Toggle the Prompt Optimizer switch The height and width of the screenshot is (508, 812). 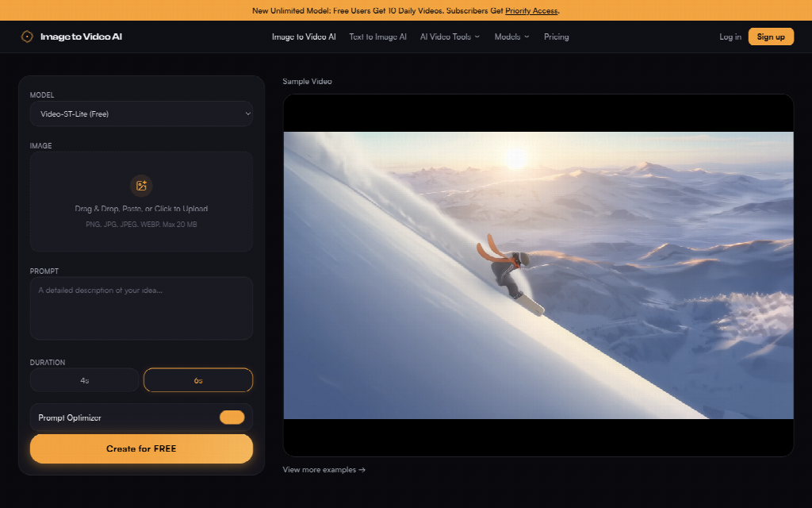tap(232, 418)
